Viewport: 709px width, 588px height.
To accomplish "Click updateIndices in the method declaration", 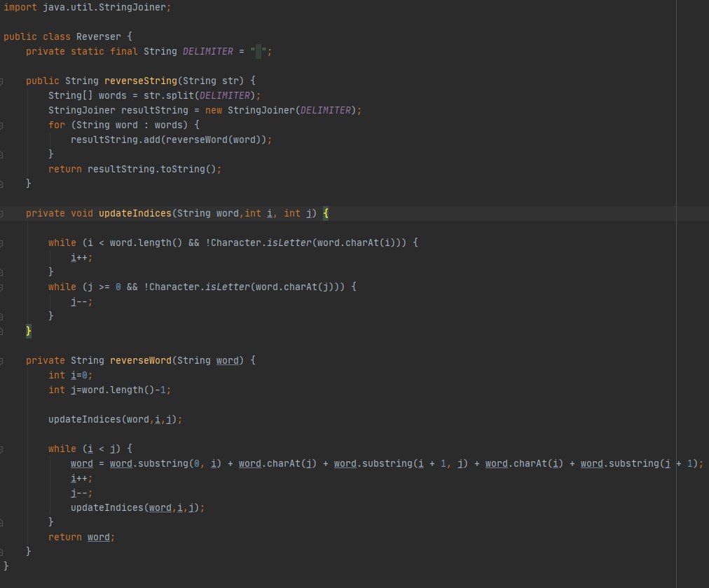I will [135, 214].
